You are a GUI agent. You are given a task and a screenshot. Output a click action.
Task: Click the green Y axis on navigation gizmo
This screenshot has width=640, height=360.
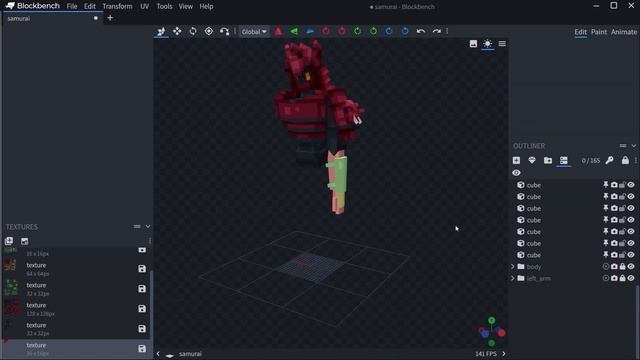pyautogui.click(x=492, y=320)
